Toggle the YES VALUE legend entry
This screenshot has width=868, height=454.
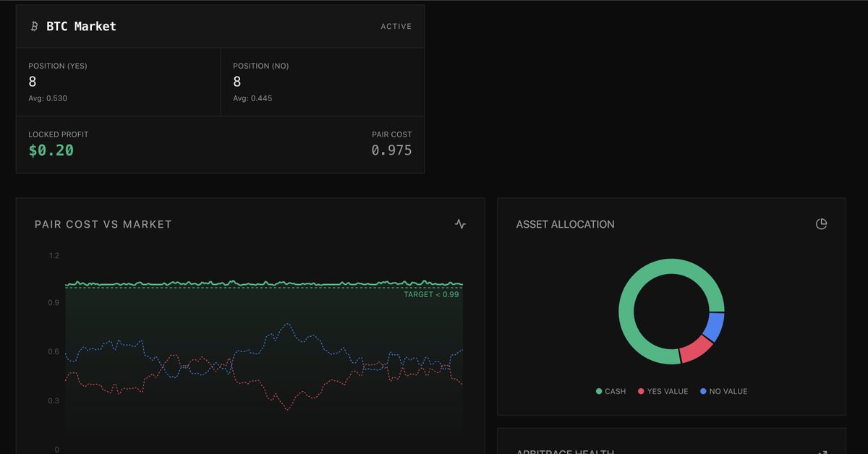(663, 391)
